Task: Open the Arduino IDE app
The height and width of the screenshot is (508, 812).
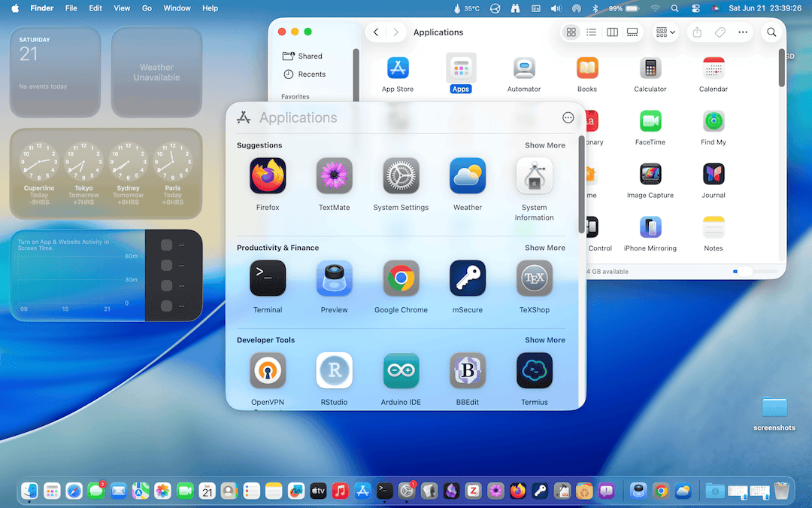Action: [401, 371]
